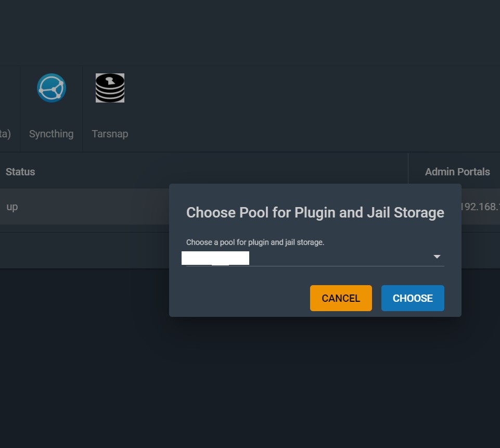Click the Syncthing plugin icon
500x448 pixels.
(52, 88)
